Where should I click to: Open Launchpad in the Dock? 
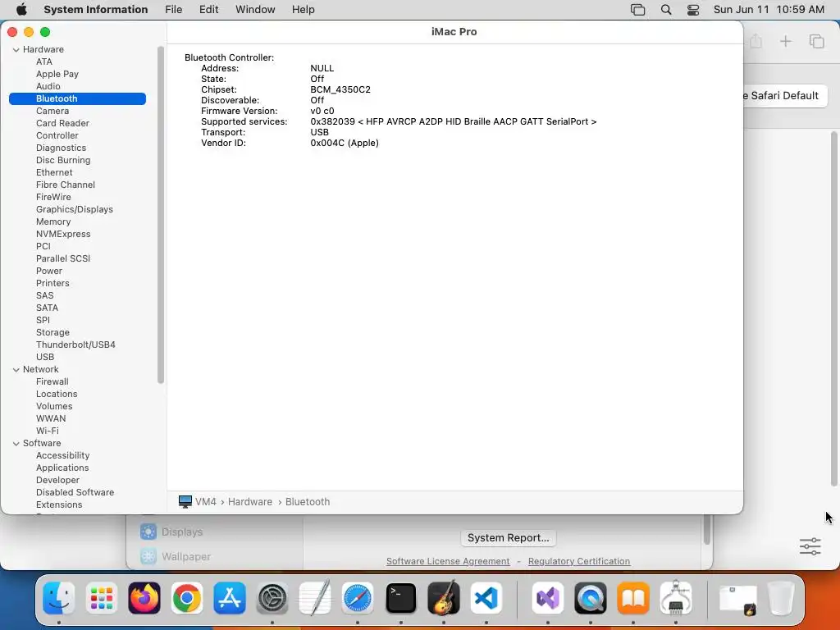point(101,598)
